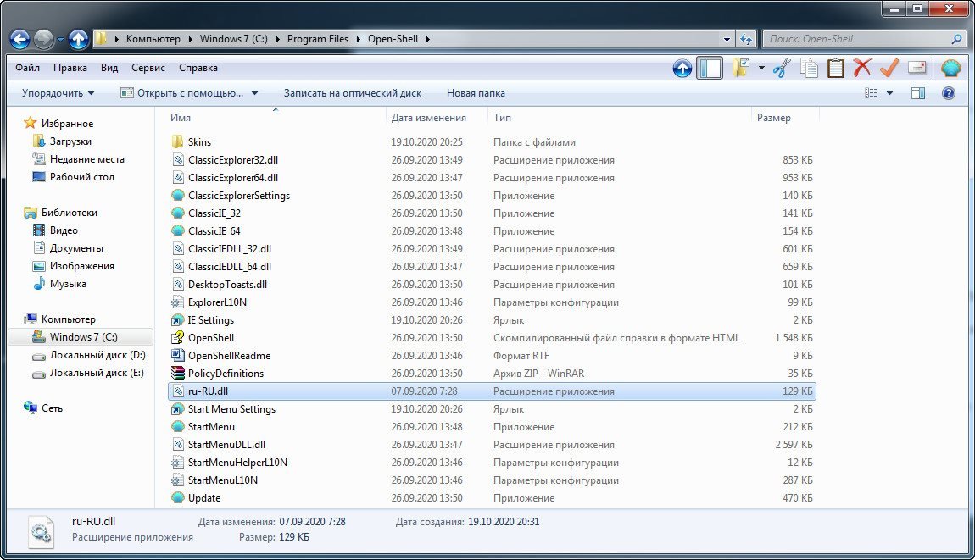The image size is (975, 560).
Task: Go back with the blue Back arrow
Action: click(x=19, y=39)
